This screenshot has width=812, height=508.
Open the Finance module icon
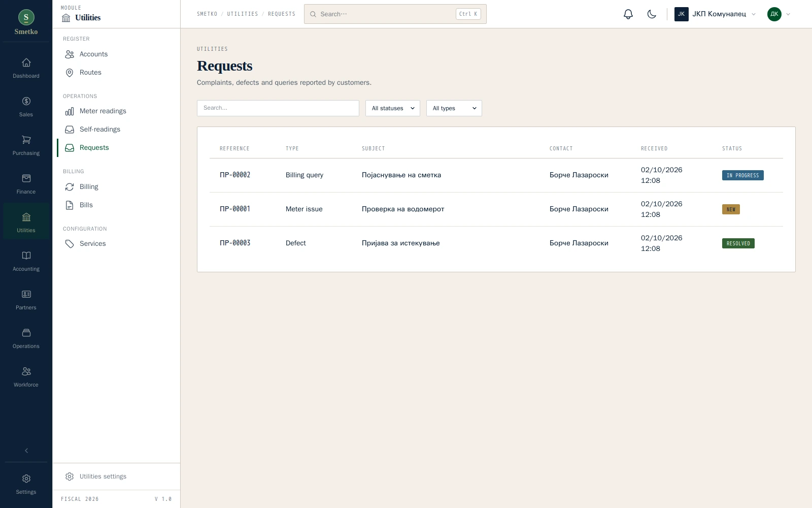26,178
